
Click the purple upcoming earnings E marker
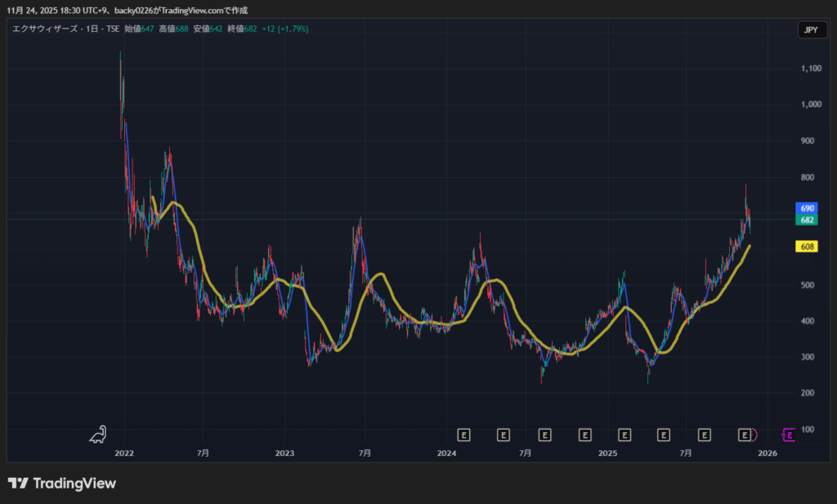click(x=789, y=435)
